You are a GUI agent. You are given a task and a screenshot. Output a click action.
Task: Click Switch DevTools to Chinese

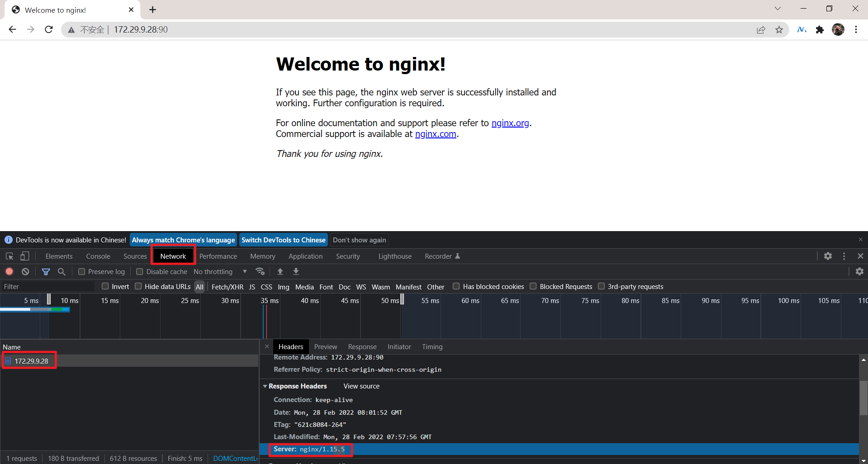(x=284, y=240)
